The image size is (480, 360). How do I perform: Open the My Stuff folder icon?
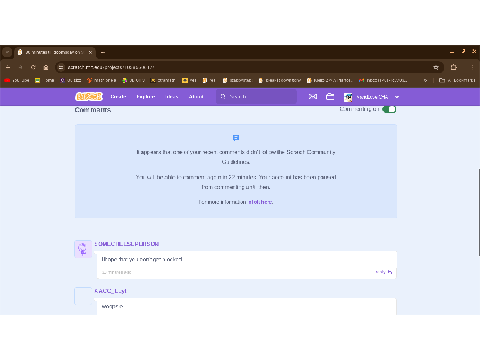(330, 97)
